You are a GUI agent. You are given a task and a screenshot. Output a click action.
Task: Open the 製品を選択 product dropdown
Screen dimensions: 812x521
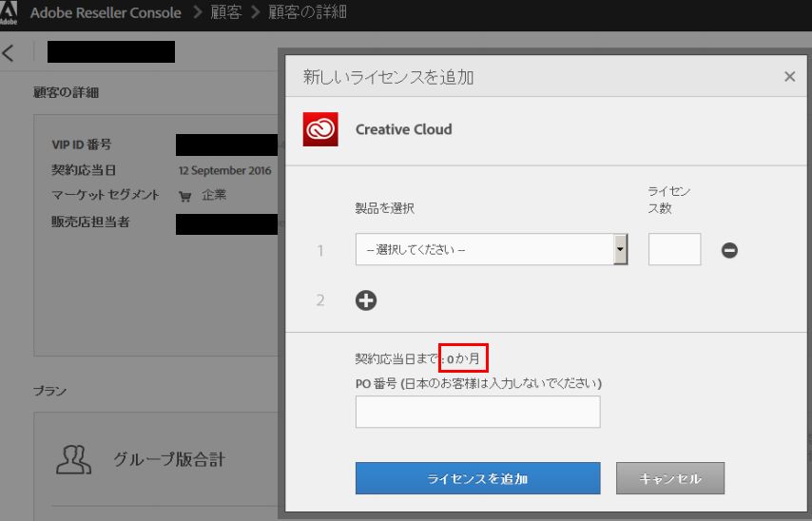point(492,249)
